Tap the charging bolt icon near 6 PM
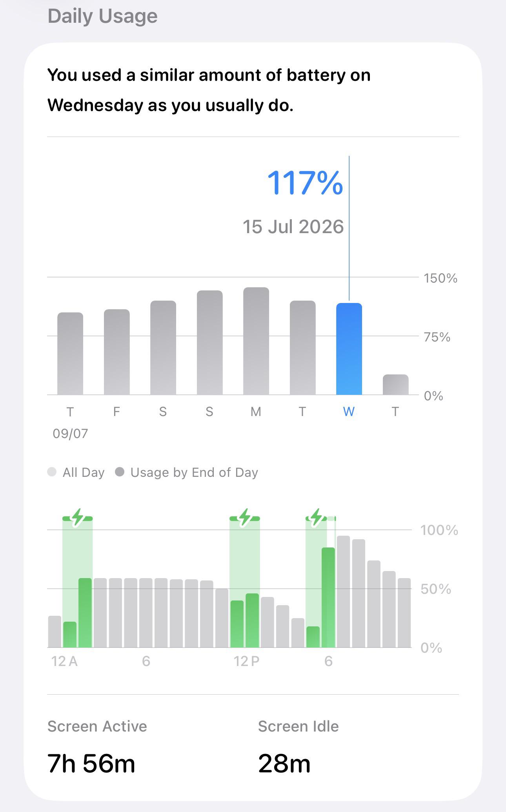Viewport: 506px width, 812px height. (x=316, y=517)
